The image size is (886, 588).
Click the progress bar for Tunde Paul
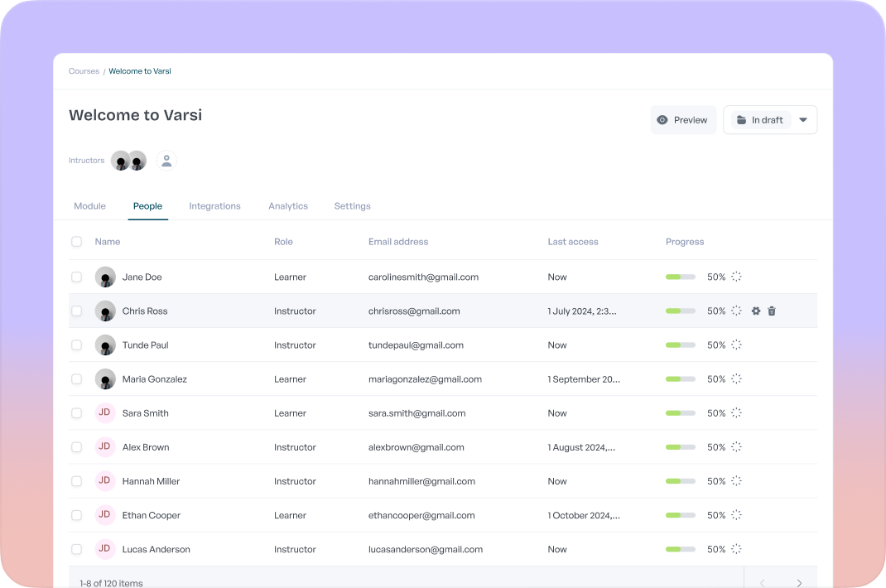click(680, 345)
